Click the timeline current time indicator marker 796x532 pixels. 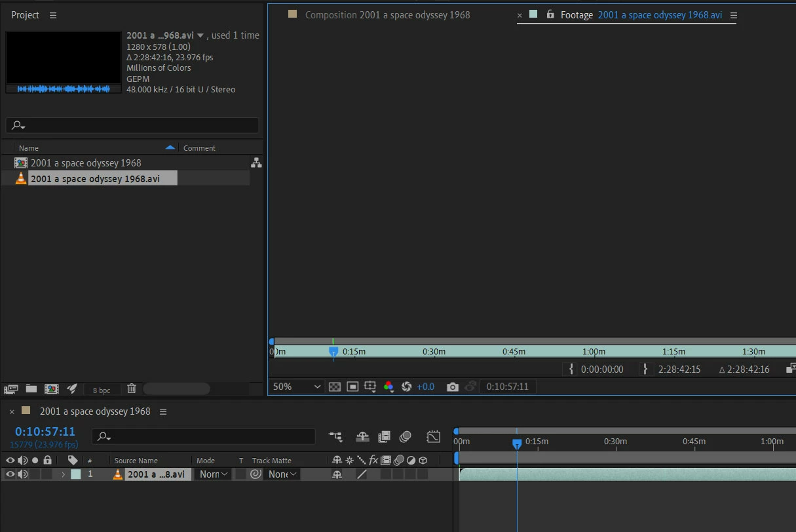pos(517,444)
